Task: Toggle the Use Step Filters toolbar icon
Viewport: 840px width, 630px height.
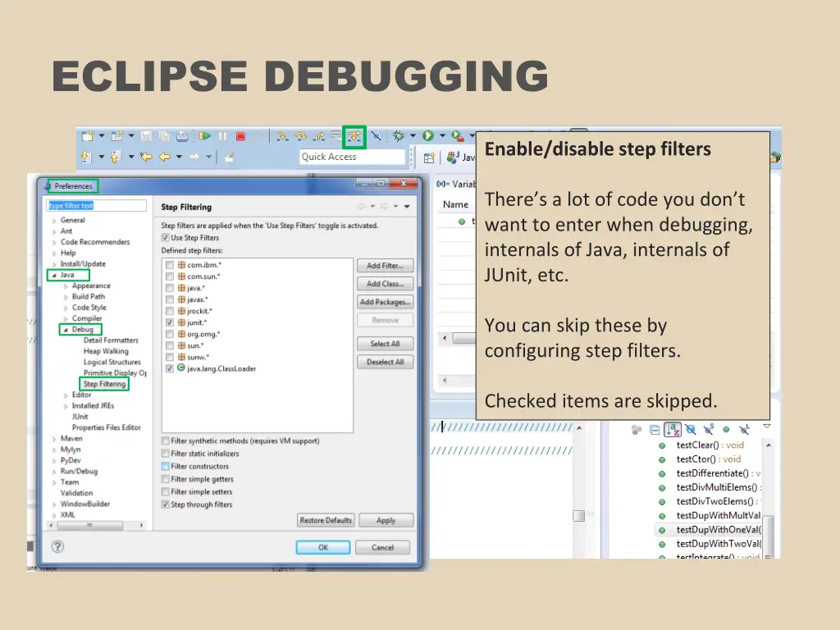Action: (354, 136)
